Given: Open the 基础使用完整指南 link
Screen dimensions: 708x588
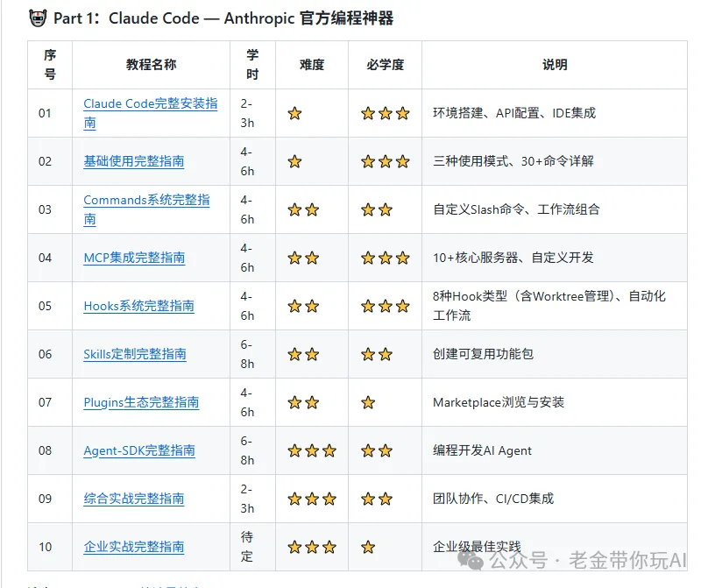Looking at the screenshot, I should click(x=133, y=161).
